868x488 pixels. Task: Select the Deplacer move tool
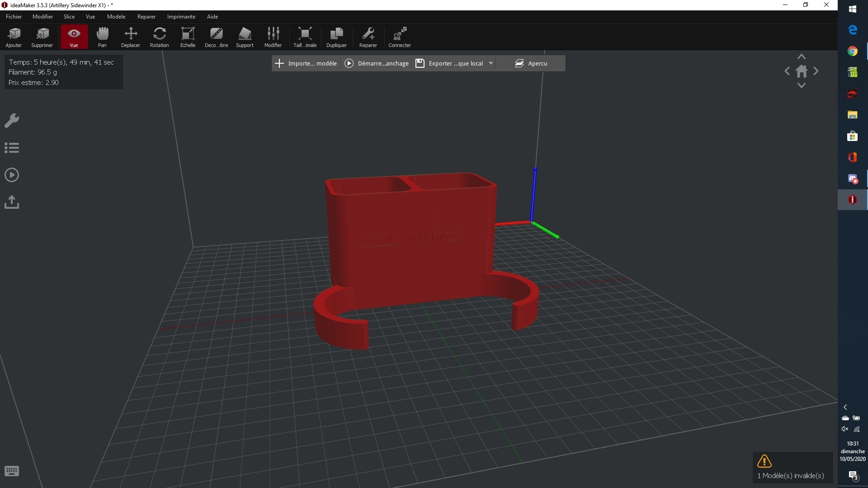[x=131, y=37]
